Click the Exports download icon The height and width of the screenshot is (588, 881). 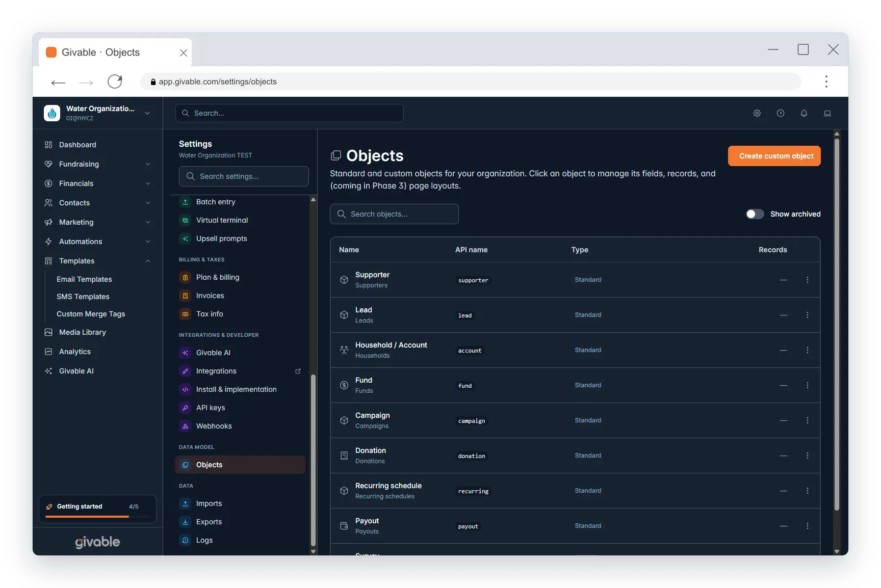tap(186, 522)
